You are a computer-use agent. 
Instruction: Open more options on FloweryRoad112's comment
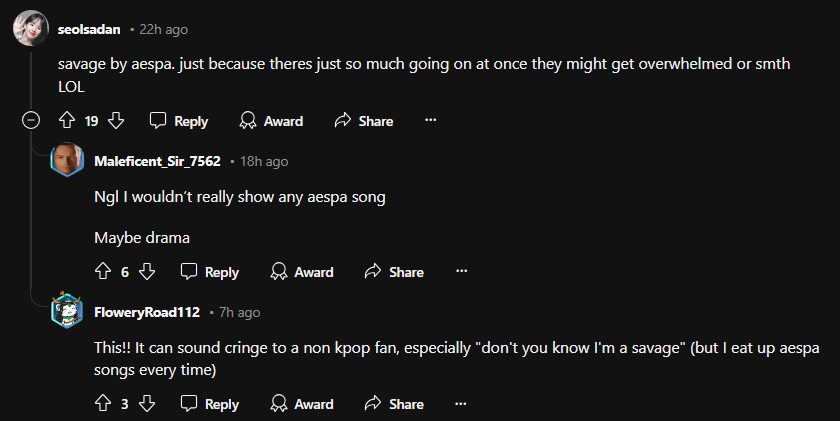[461, 404]
